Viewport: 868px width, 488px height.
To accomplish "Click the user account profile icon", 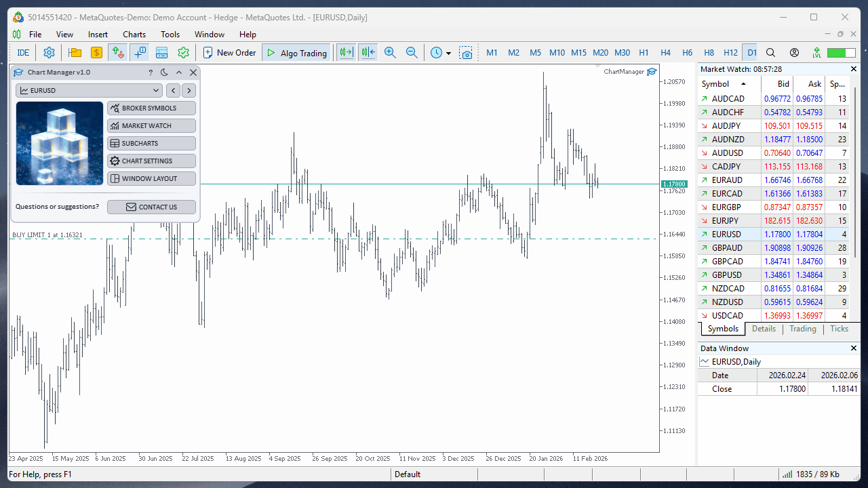I will click(793, 52).
